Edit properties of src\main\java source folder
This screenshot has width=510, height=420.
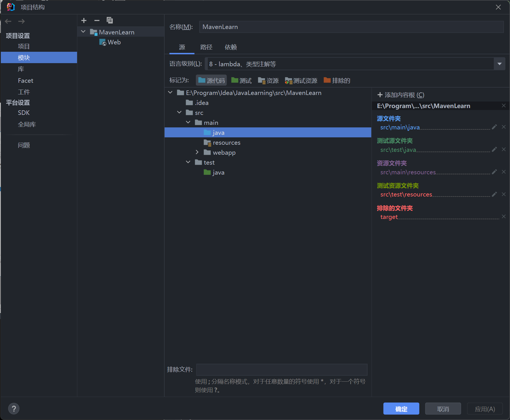click(494, 127)
